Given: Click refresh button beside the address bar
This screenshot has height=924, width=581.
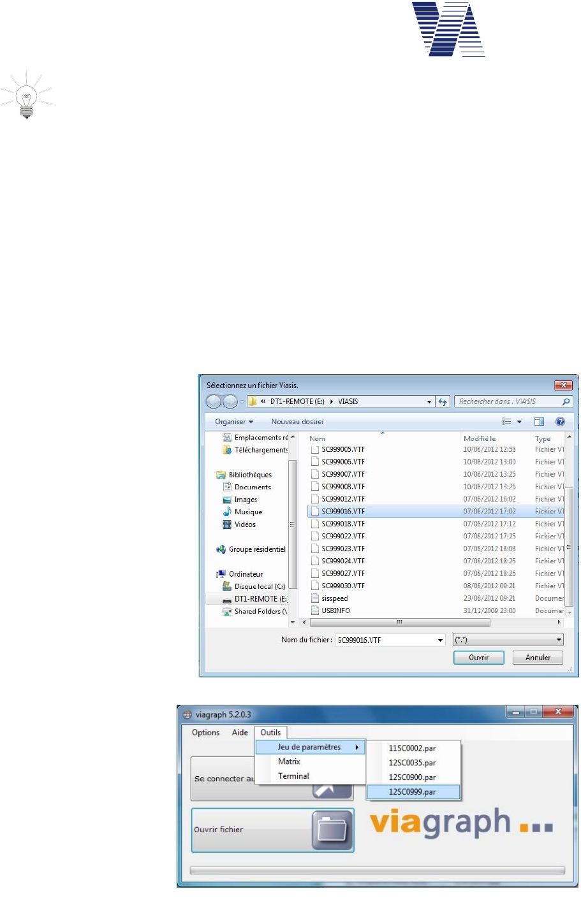Looking at the screenshot, I should [443, 401].
